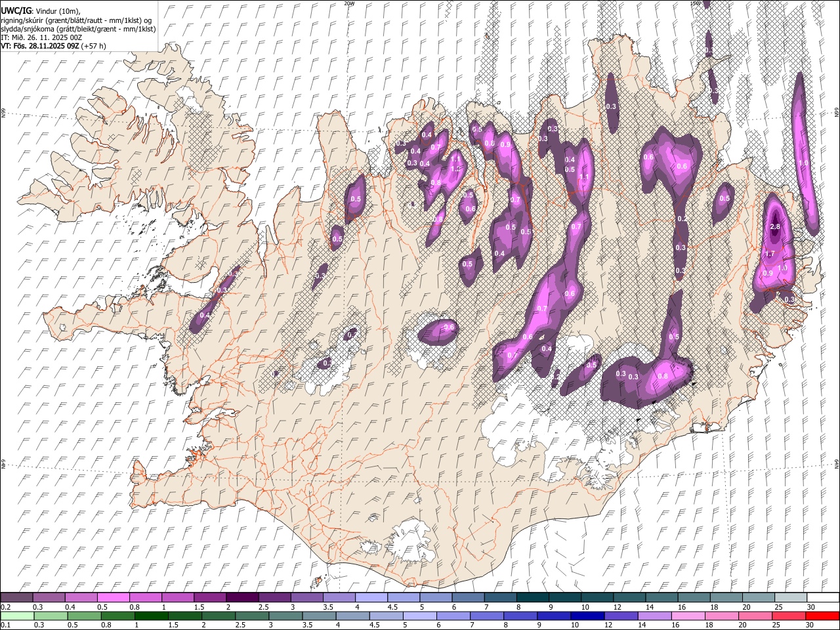The height and width of the screenshot is (630, 840).
Task: Select the bright red 30 swatch, bottom legend row
Action: 822,616
